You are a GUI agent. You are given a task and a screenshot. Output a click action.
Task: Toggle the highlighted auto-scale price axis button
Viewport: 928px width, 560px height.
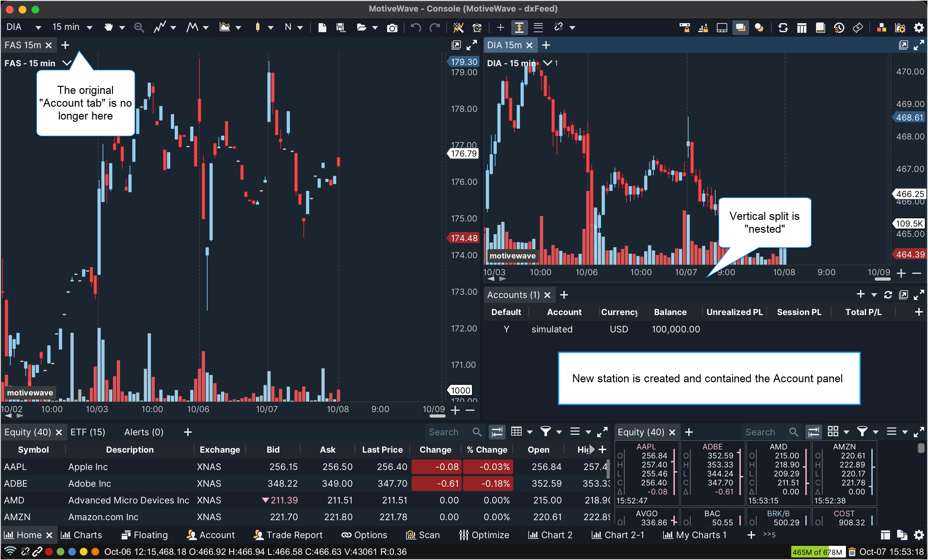[519, 27]
